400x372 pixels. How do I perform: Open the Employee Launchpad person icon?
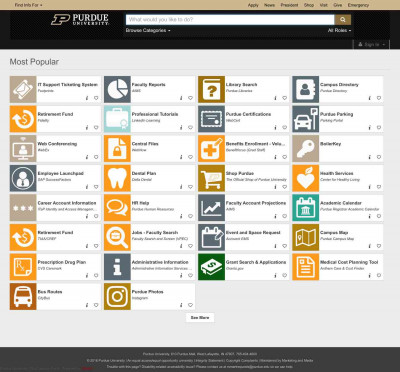pos(23,178)
